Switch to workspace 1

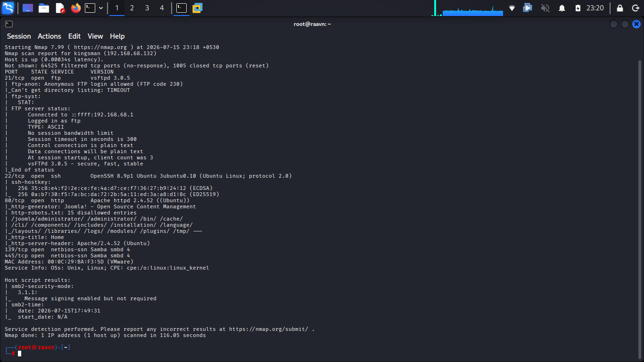[117, 8]
